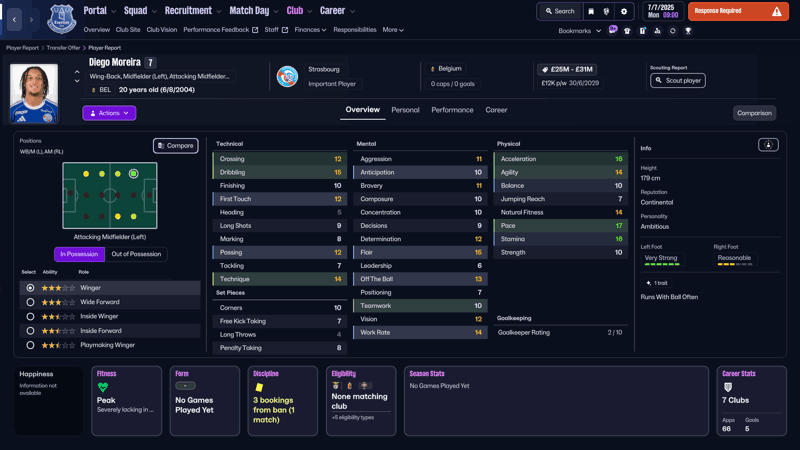Click the player portrait icon in Info panel

point(768,145)
